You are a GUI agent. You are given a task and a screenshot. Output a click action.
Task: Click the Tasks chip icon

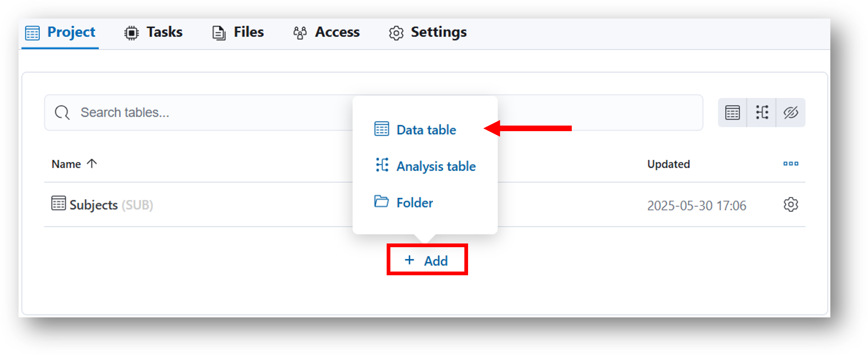point(132,33)
